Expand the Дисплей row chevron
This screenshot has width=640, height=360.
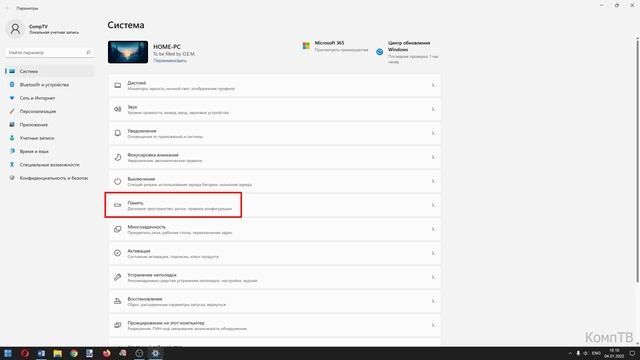433,85
